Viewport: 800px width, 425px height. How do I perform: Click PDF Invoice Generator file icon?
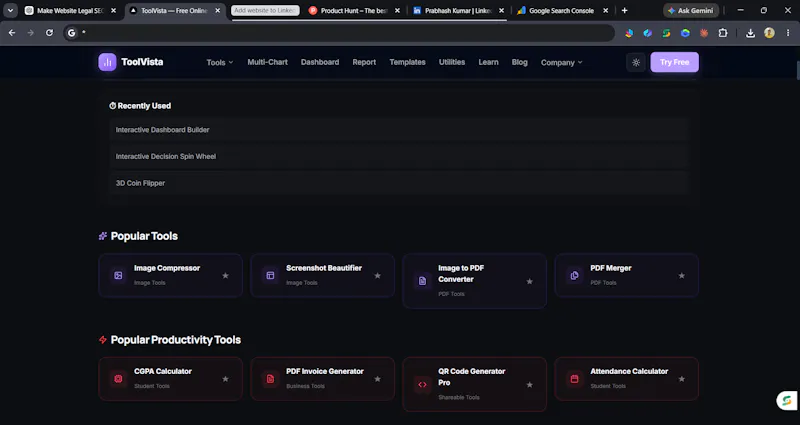270,379
